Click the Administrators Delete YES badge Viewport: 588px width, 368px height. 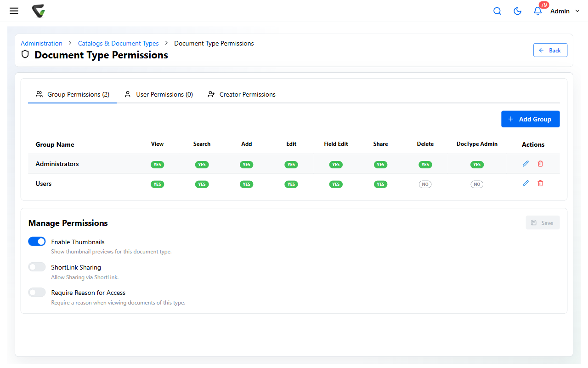(x=425, y=164)
